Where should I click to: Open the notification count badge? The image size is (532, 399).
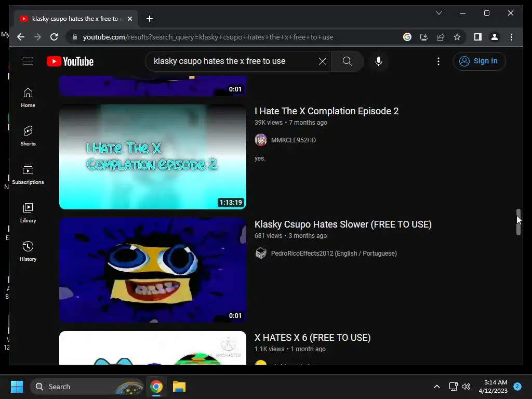(x=517, y=387)
